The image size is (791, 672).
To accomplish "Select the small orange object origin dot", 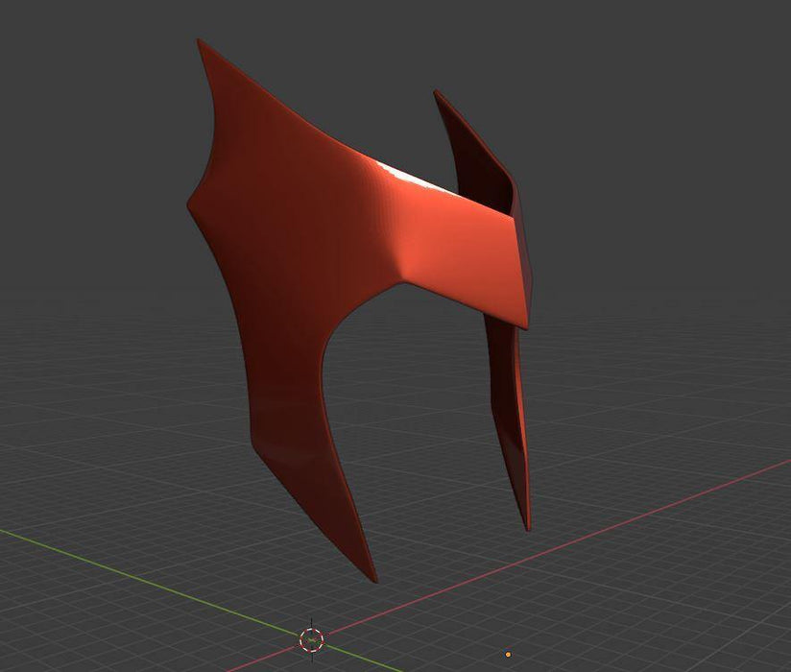I will (507, 655).
